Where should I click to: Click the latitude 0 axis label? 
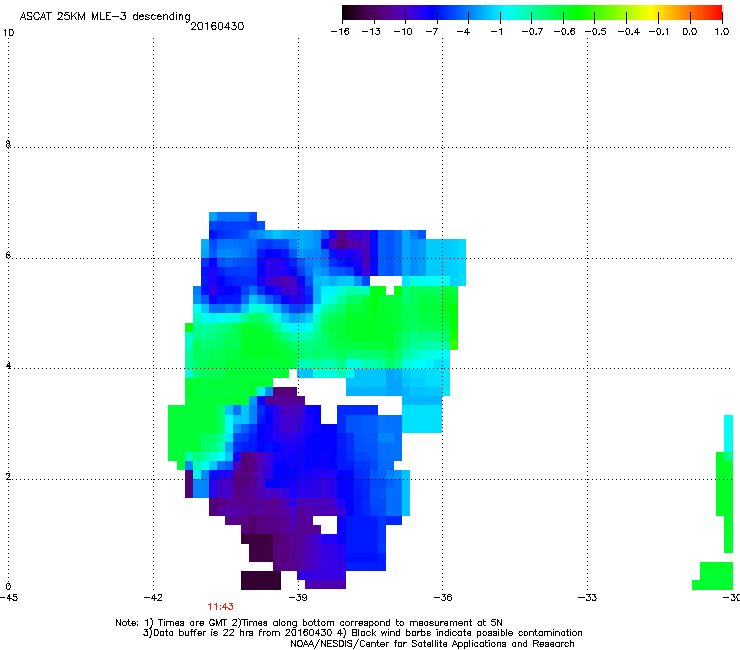(8, 587)
